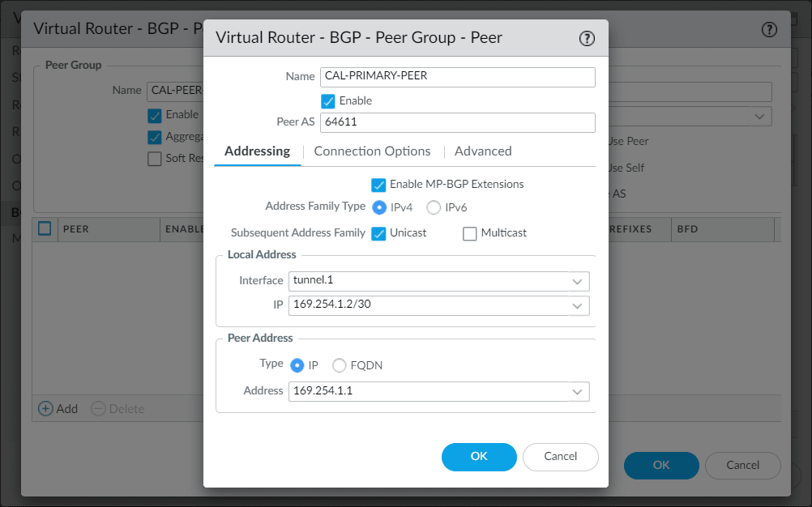Image resolution: width=812 pixels, height=507 pixels.
Task: Switch to the Connection Options tab
Action: point(372,151)
